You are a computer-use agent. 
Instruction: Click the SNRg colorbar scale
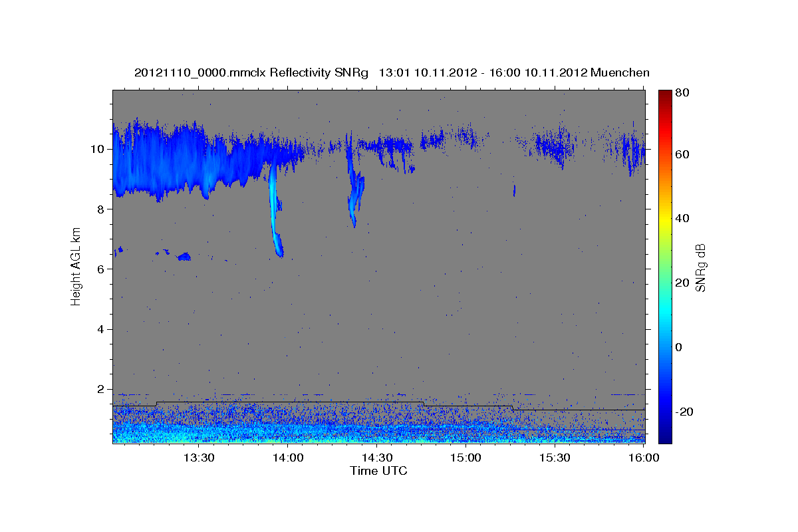665,267
